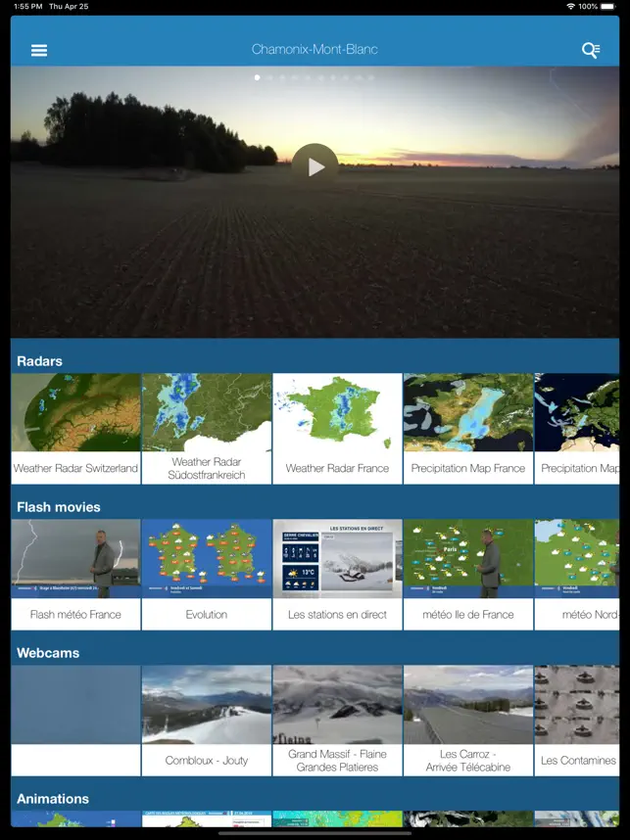Open Grand Massif - Flaine Grandes Platieres webcam

point(337,721)
